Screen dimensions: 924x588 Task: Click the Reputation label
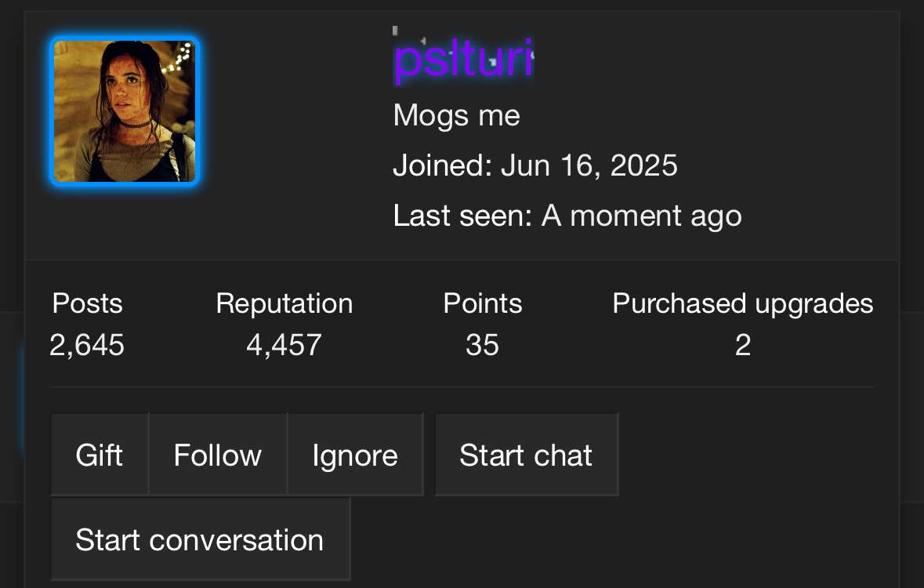[284, 303]
